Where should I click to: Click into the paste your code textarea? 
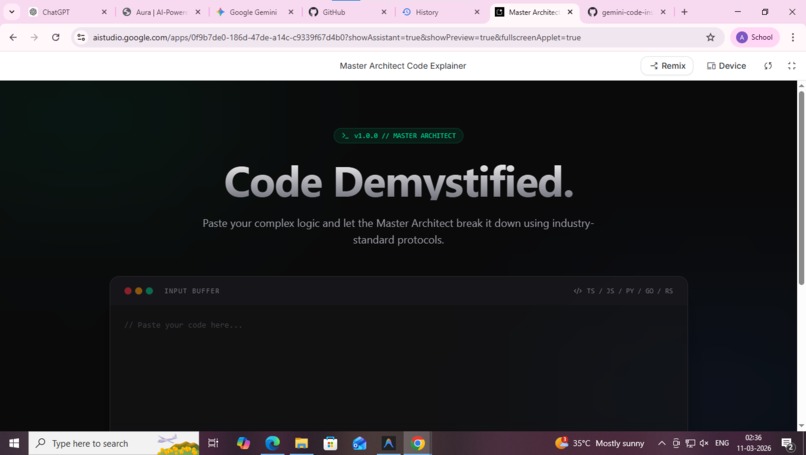[398, 368]
